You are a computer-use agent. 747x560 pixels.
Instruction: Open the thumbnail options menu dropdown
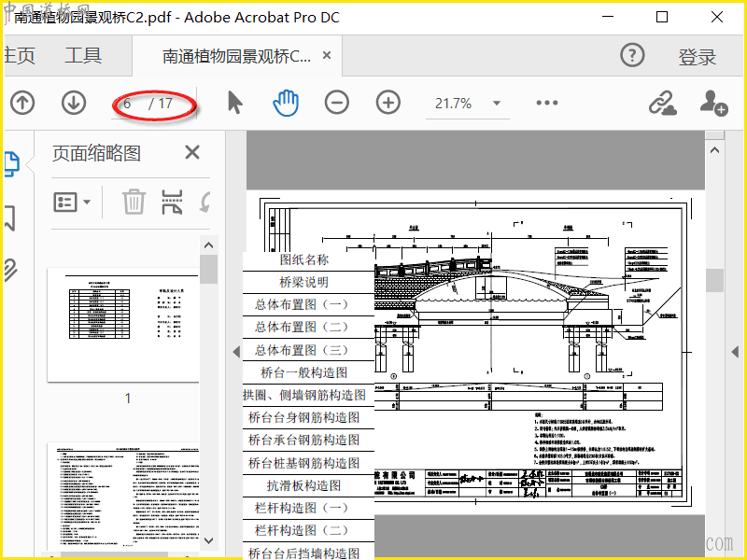72,202
